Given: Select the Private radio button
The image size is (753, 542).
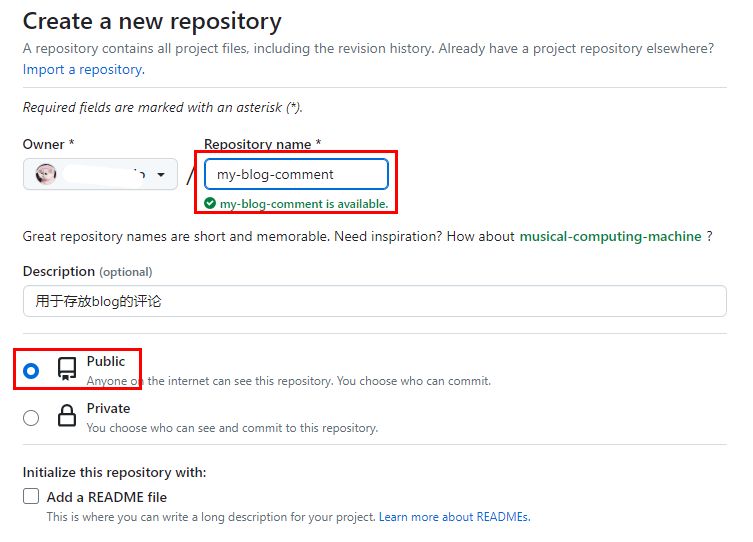Looking at the screenshot, I should 31,418.
